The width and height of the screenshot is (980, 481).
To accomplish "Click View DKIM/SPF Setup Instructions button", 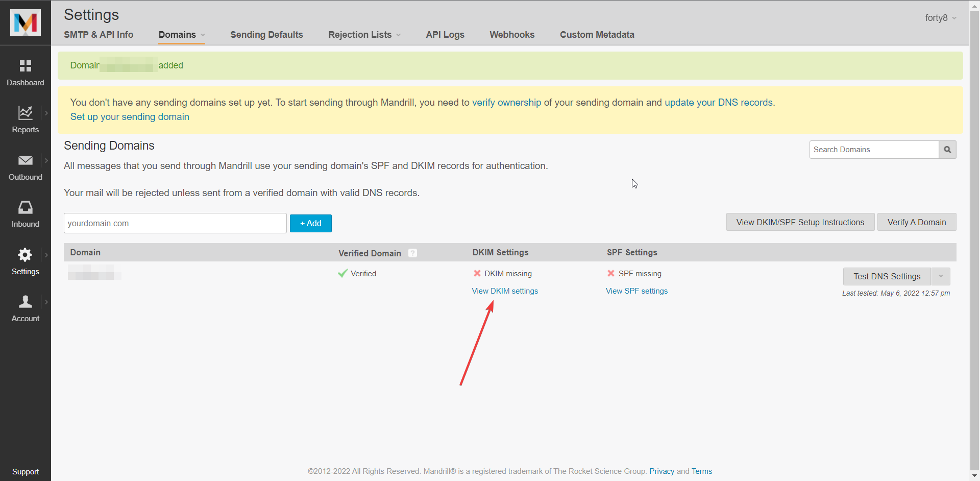I will pos(800,222).
